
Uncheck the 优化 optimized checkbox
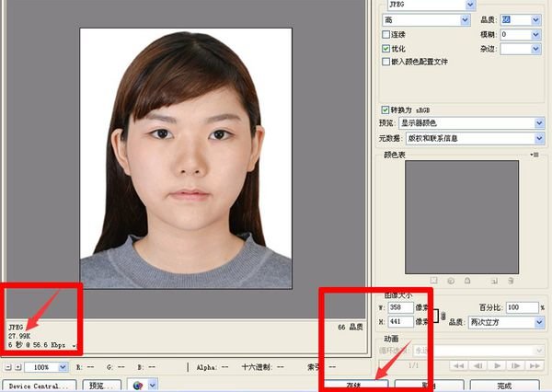click(x=385, y=49)
